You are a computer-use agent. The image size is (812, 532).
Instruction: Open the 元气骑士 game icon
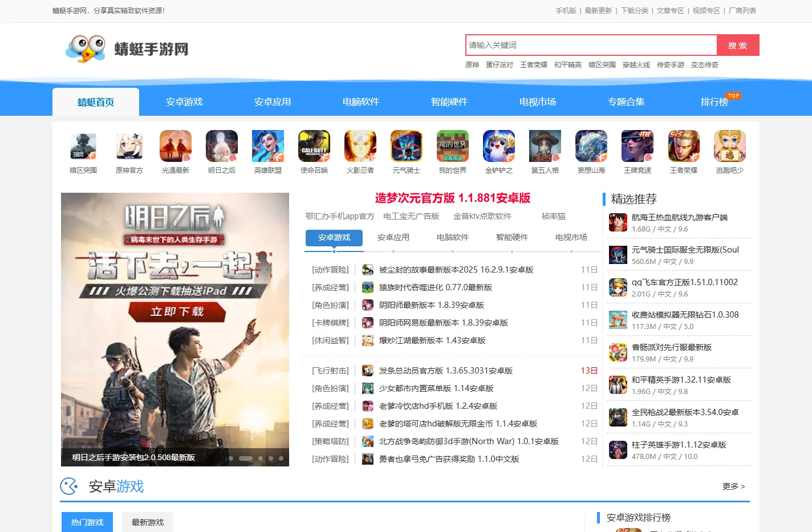[407, 146]
